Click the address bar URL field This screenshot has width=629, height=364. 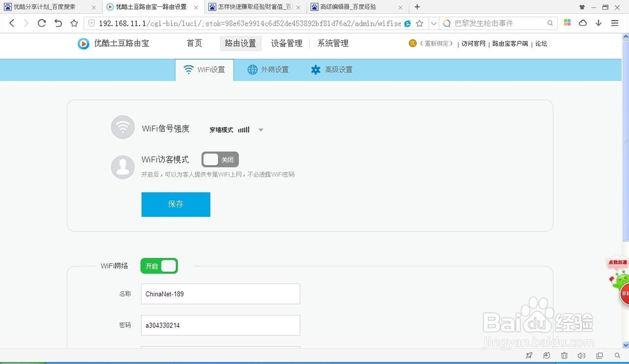[x=250, y=23]
